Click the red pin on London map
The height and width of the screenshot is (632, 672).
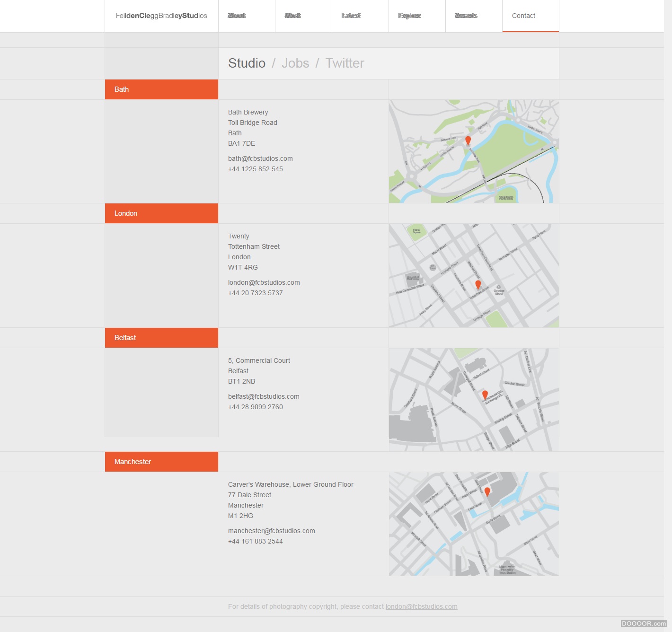[x=478, y=285]
